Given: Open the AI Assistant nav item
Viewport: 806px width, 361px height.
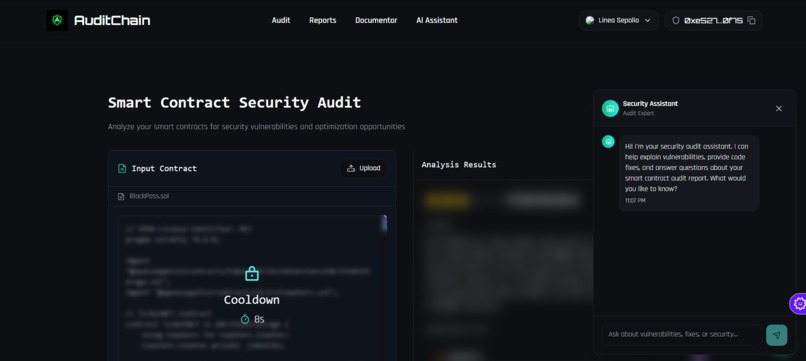Looking at the screenshot, I should tap(436, 21).
